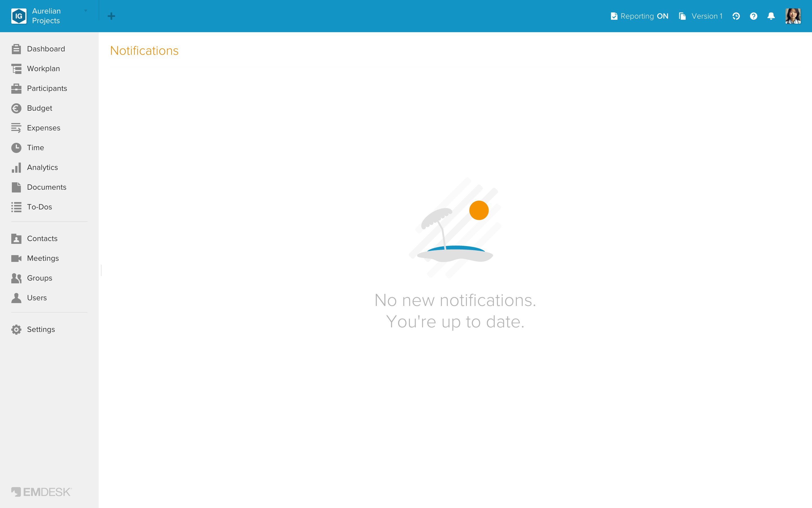Click the Groups people icon

click(x=16, y=278)
